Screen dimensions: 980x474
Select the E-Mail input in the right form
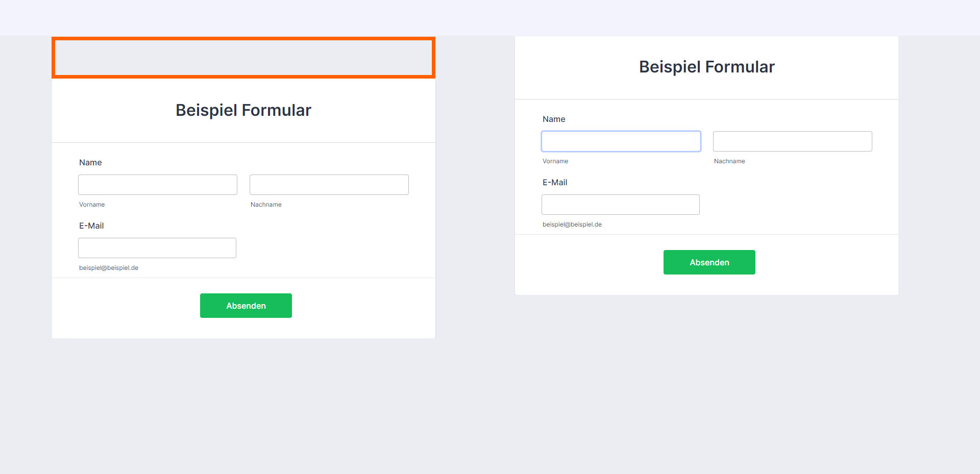[x=620, y=205]
